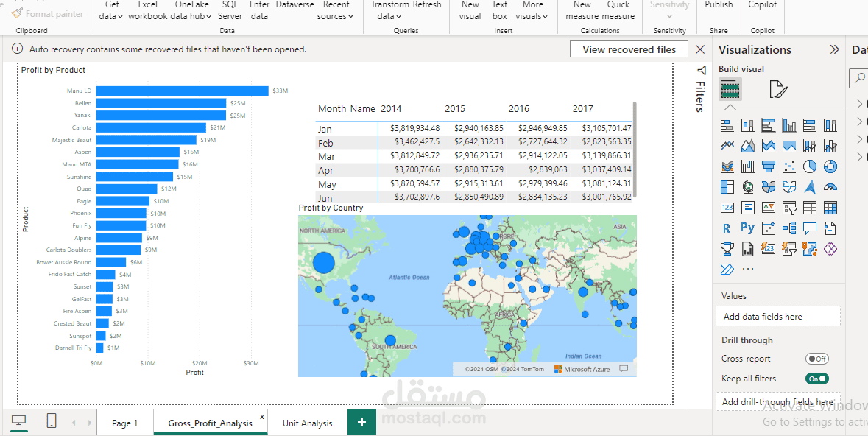868x436 pixels.
Task: Select the donut chart visual icon
Action: (x=830, y=166)
